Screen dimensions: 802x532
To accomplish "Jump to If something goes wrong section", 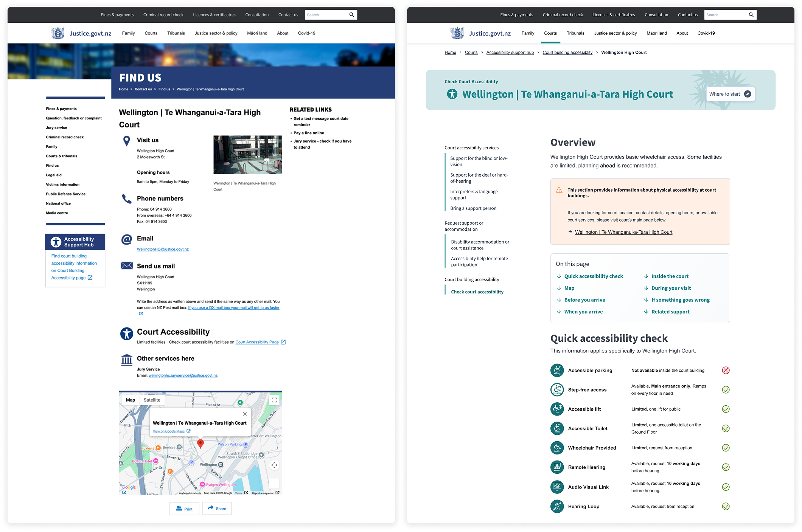I will [x=680, y=300].
